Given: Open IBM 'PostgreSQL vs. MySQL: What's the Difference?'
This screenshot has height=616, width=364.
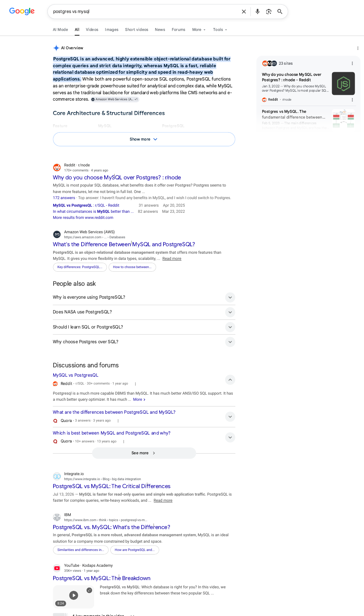Looking at the screenshot, I should (111, 527).
